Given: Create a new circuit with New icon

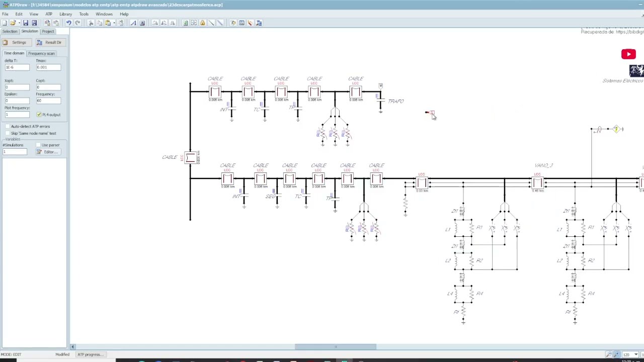Looking at the screenshot, I should (5, 23).
